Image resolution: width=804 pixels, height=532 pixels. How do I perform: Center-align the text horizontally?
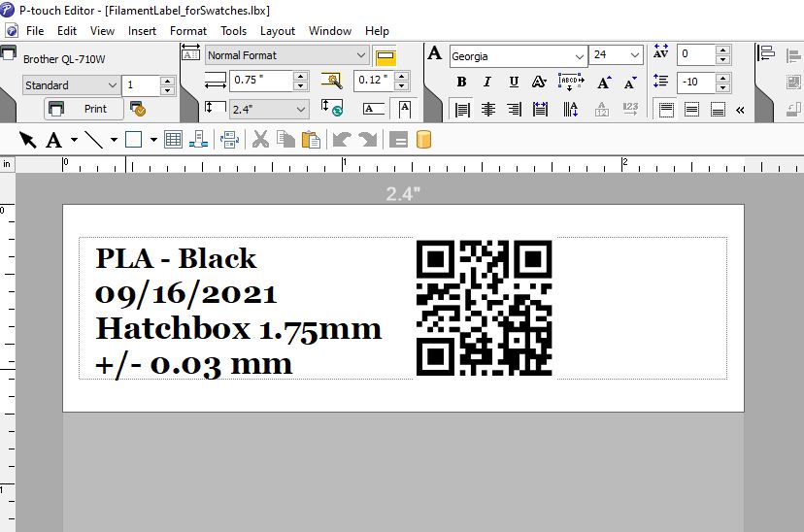(488, 109)
